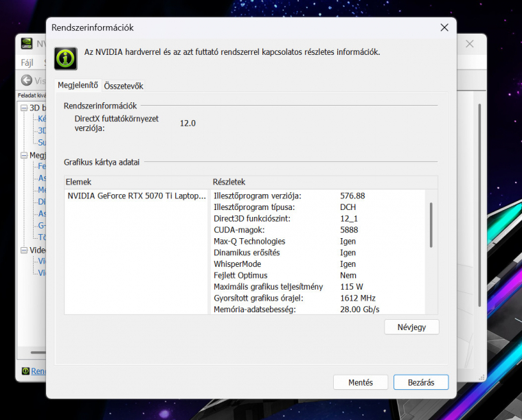Select the Fe tree item under Megj
522x420 pixels.
pos(42,166)
